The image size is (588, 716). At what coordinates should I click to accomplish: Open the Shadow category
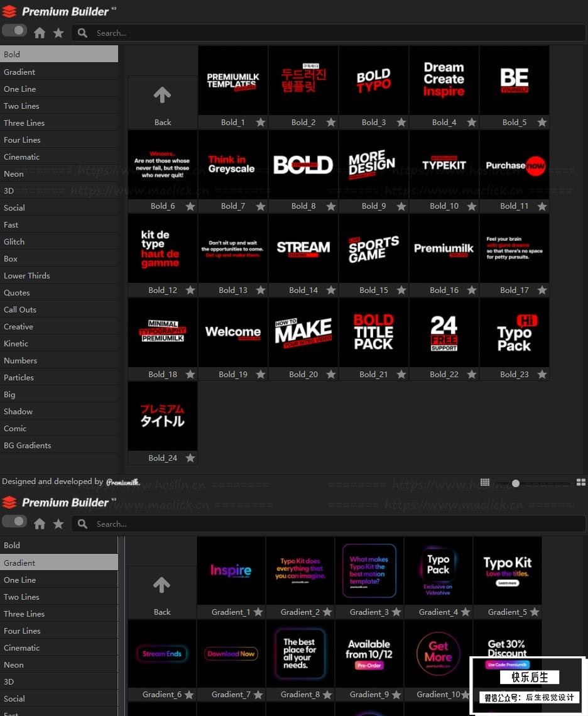tap(59, 411)
